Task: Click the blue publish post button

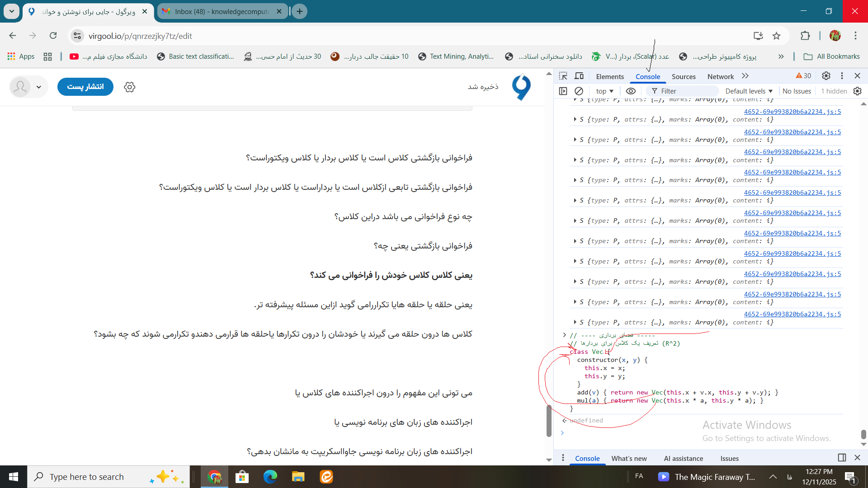Action: point(85,86)
